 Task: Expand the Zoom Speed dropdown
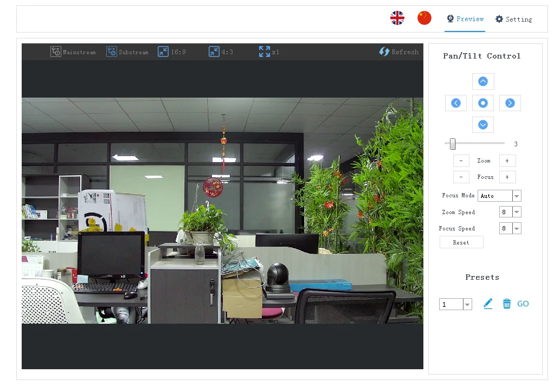point(517,212)
